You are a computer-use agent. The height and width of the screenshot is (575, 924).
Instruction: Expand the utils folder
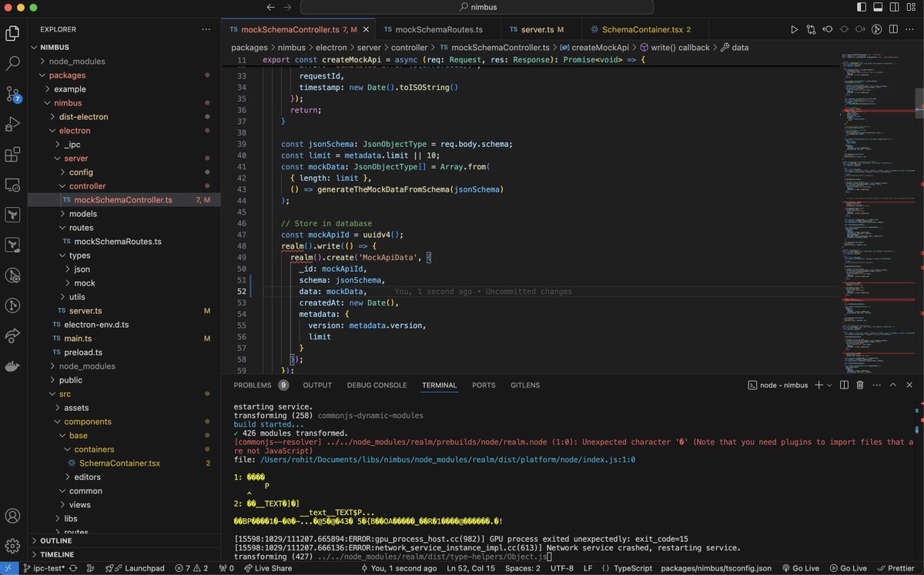click(x=124, y=297)
